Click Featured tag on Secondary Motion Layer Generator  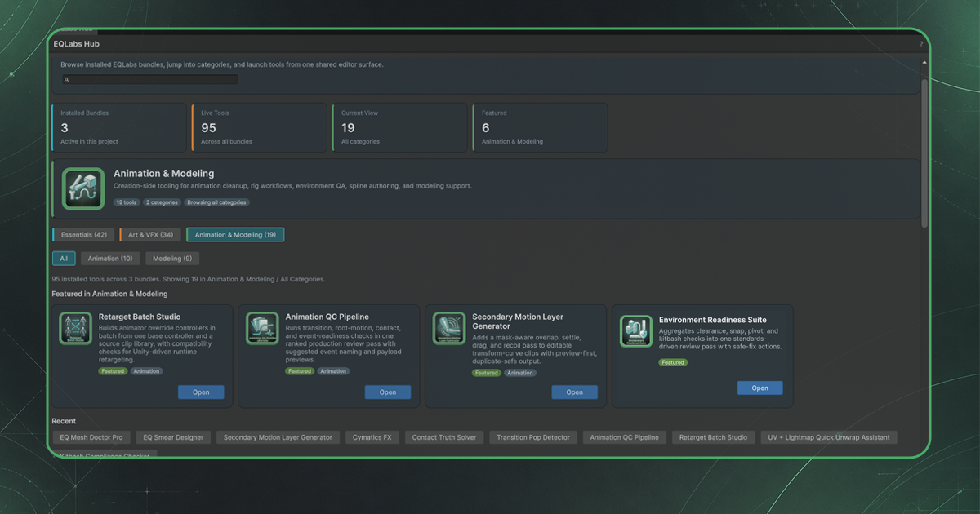click(487, 373)
